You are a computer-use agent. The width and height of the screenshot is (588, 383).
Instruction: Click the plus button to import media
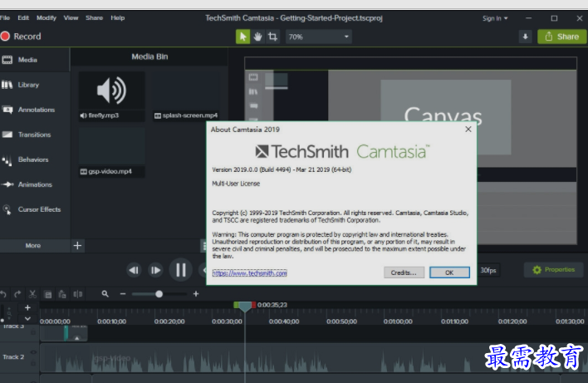coord(77,246)
